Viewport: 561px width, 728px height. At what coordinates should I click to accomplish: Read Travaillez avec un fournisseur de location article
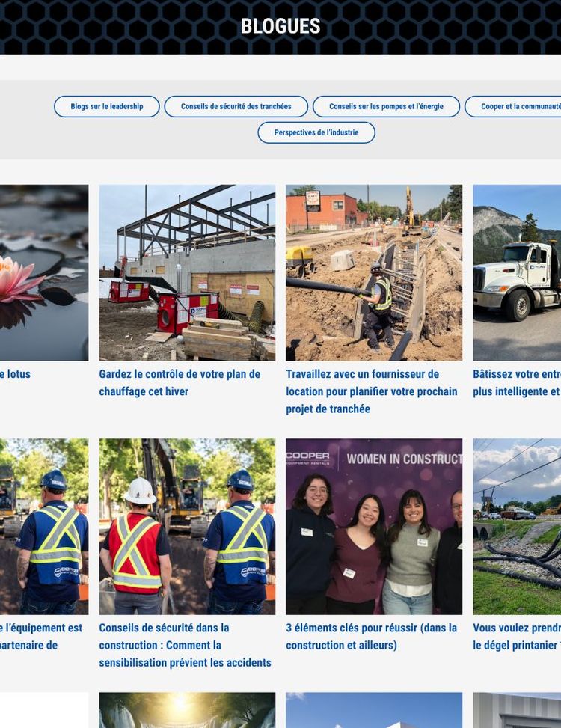pyautogui.click(x=372, y=391)
